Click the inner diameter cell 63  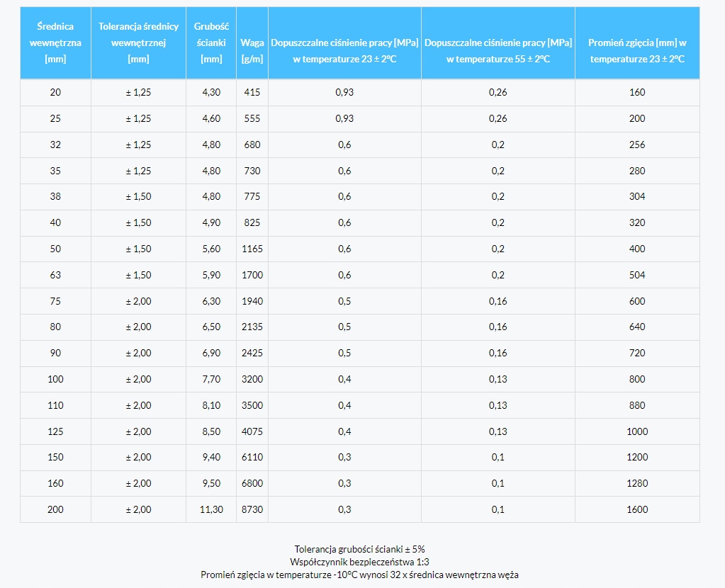click(x=55, y=275)
